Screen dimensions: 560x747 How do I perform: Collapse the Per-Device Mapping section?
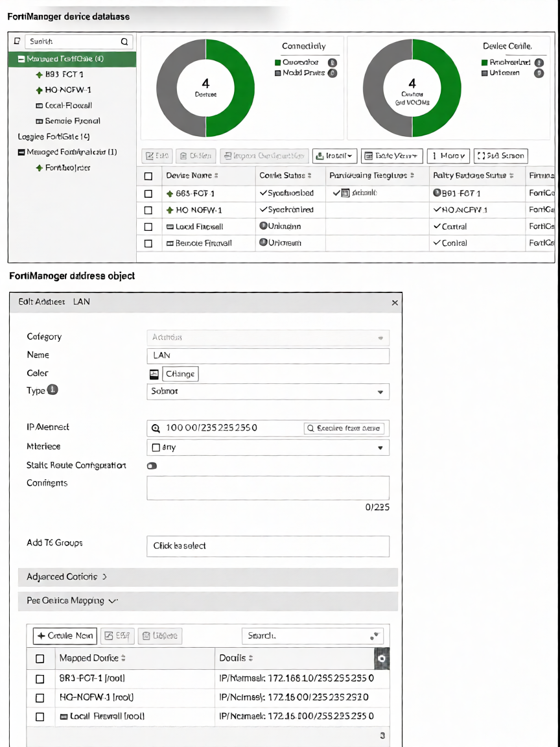click(208, 601)
